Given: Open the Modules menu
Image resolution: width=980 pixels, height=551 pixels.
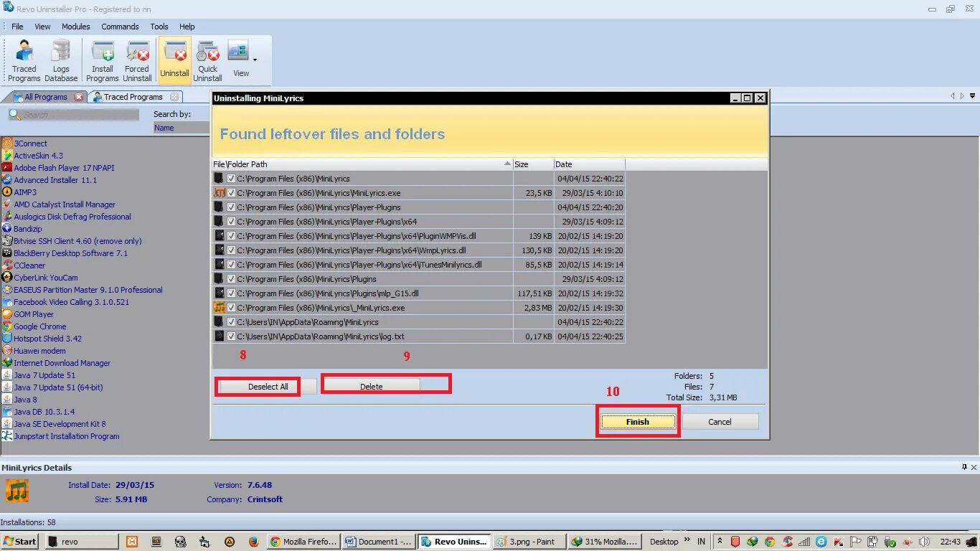Looking at the screenshot, I should click(x=76, y=27).
